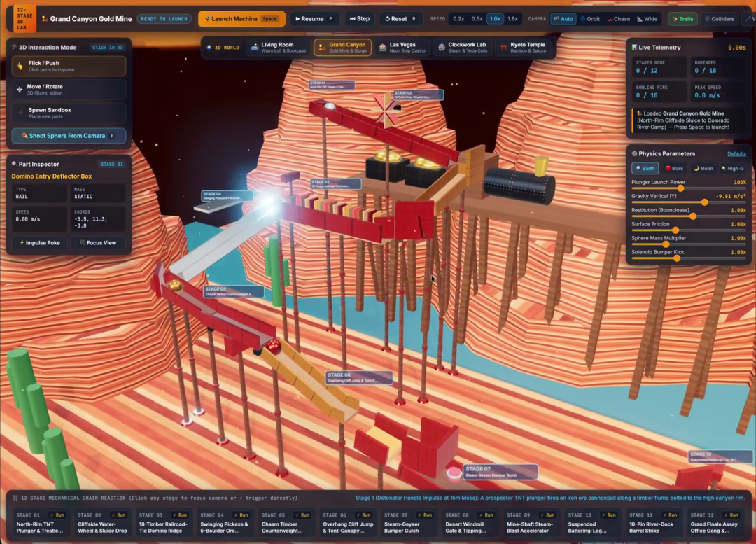
Task: Run Stage 01 North-Rim TNT Plunger
Action: [57, 515]
